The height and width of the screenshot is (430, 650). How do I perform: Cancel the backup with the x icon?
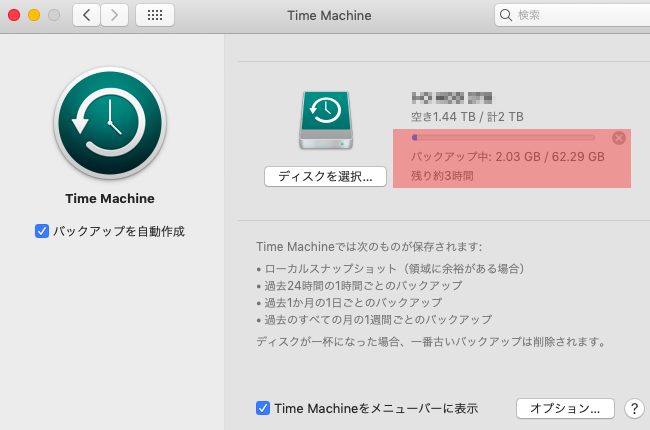(x=618, y=138)
